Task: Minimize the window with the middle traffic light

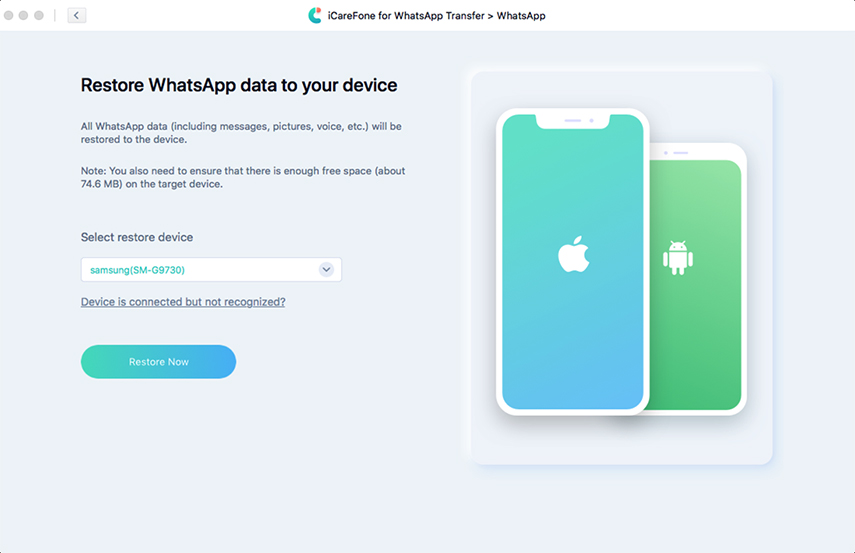Action: point(23,15)
